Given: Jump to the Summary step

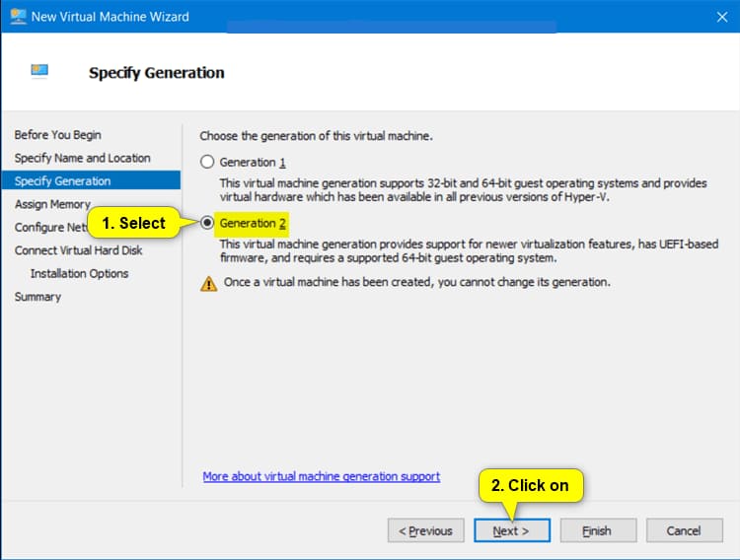Looking at the screenshot, I should click(37, 297).
